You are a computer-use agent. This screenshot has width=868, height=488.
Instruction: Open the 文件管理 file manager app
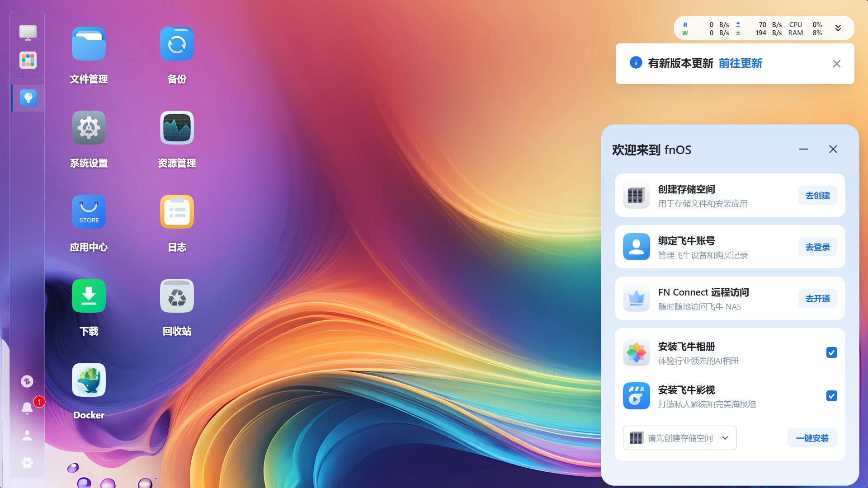(x=89, y=44)
